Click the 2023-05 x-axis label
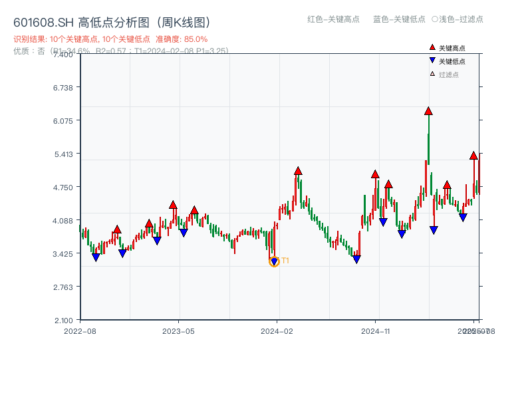Image resolution: width=532 pixels, height=399 pixels. click(x=178, y=331)
